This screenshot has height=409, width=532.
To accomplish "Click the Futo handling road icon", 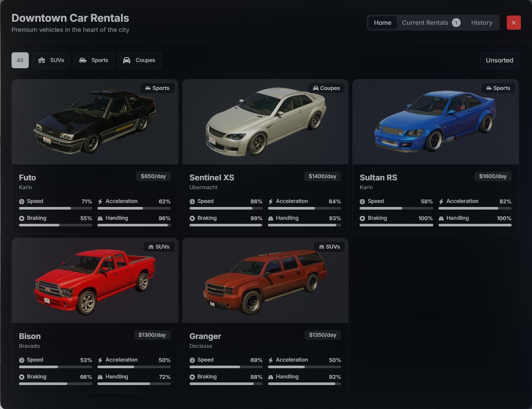I will point(100,218).
